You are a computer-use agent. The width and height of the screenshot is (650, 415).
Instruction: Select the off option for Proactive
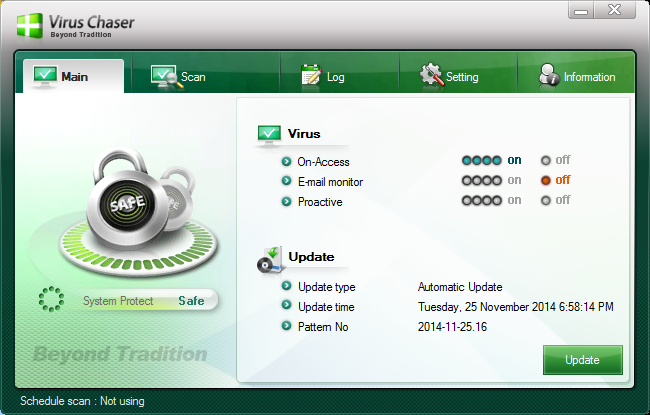pos(555,200)
